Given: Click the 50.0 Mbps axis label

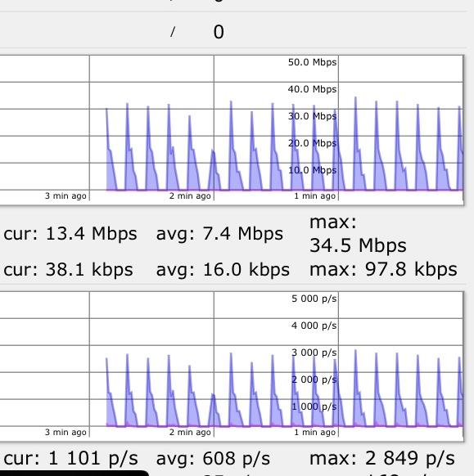Looking at the screenshot, I should (x=312, y=62).
